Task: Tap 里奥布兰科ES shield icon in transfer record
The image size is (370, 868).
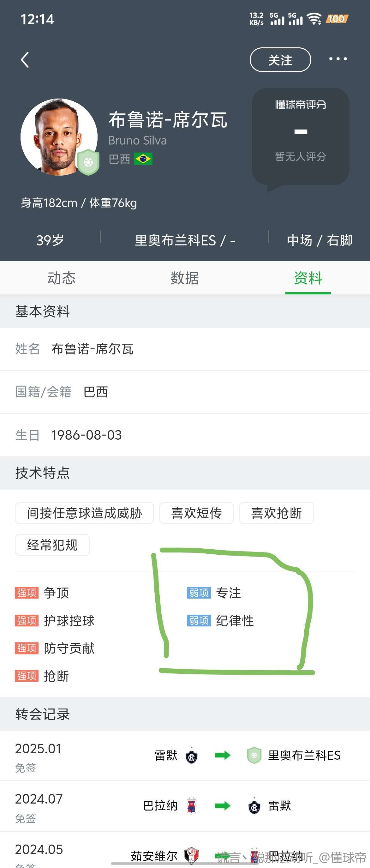Action: [254, 756]
